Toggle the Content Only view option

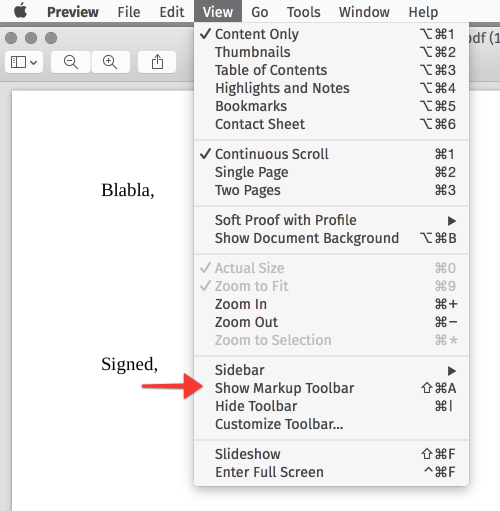[x=331, y=34]
